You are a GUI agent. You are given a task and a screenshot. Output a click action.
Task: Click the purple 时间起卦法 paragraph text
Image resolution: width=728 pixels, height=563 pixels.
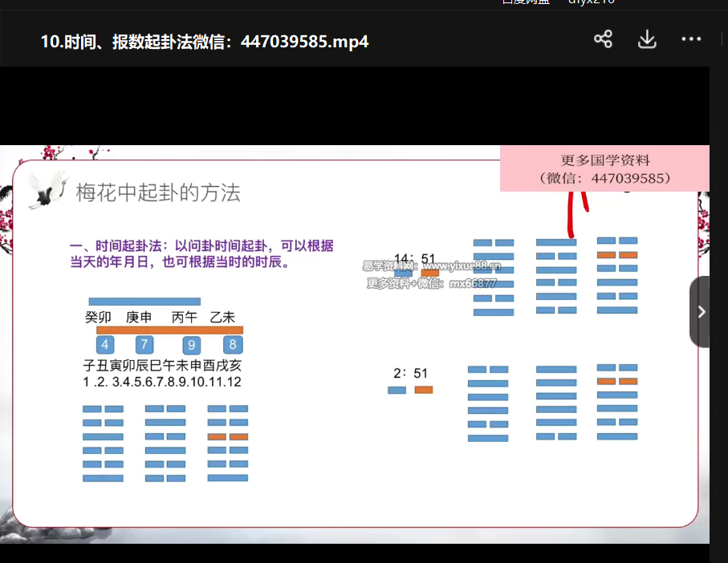tap(201, 253)
